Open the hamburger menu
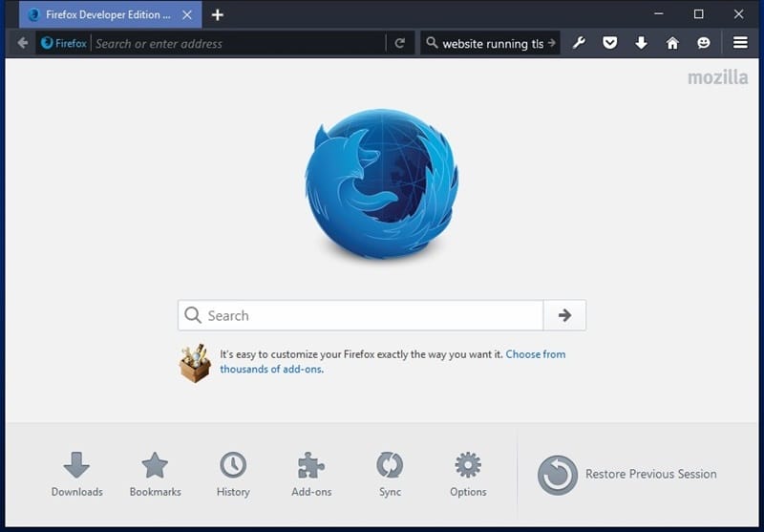This screenshot has height=532, width=764. (740, 43)
